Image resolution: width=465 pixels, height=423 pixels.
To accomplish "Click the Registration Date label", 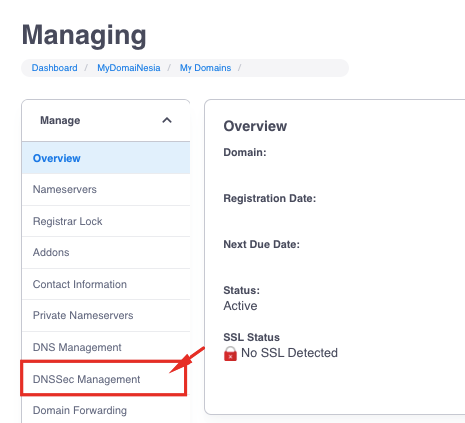I will pyautogui.click(x=270, y=198).
